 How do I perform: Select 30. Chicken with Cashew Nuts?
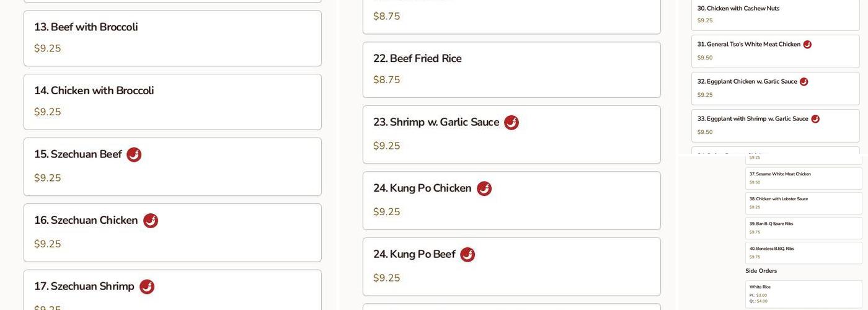(x=775, y=14)
